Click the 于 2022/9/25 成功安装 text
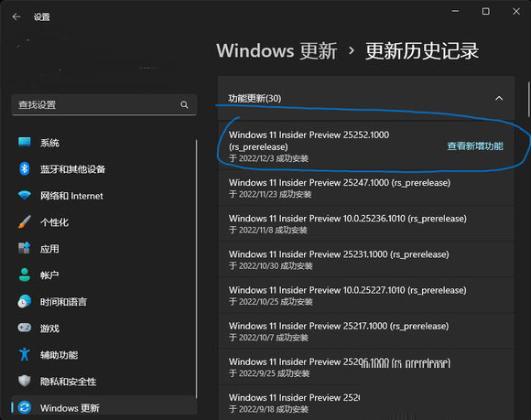Viewport: 531px width, 420px height. pos(269,373)
